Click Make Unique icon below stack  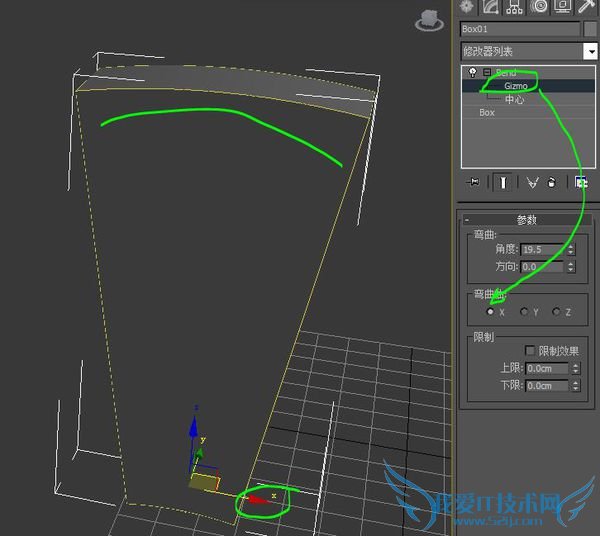[531, 182]
